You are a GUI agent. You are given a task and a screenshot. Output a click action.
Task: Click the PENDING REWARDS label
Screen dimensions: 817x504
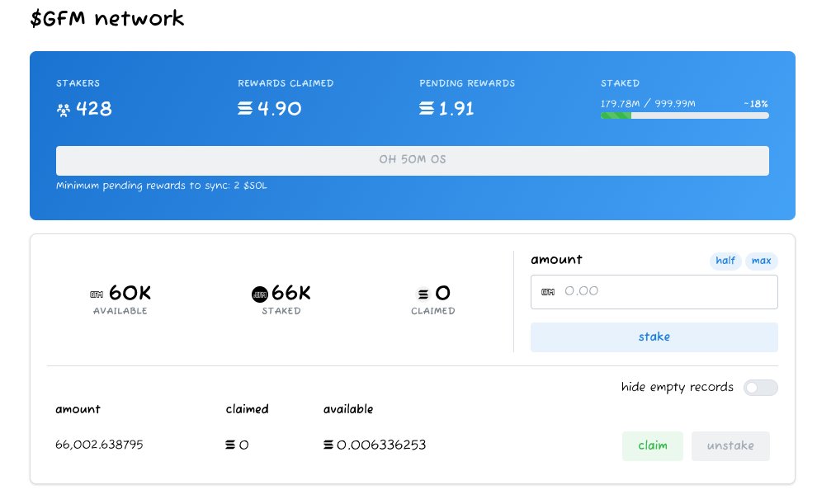(x=467, y=83)
